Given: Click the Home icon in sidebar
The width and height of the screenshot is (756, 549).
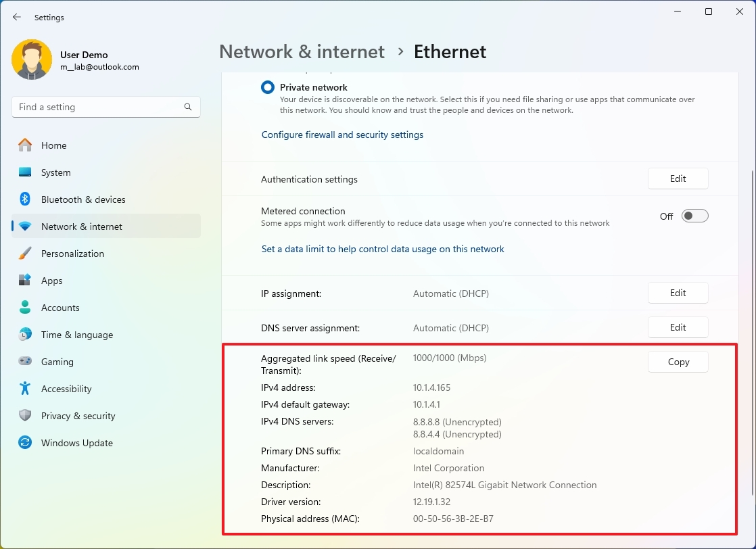Looking at the screenshot, I should 25,145.
